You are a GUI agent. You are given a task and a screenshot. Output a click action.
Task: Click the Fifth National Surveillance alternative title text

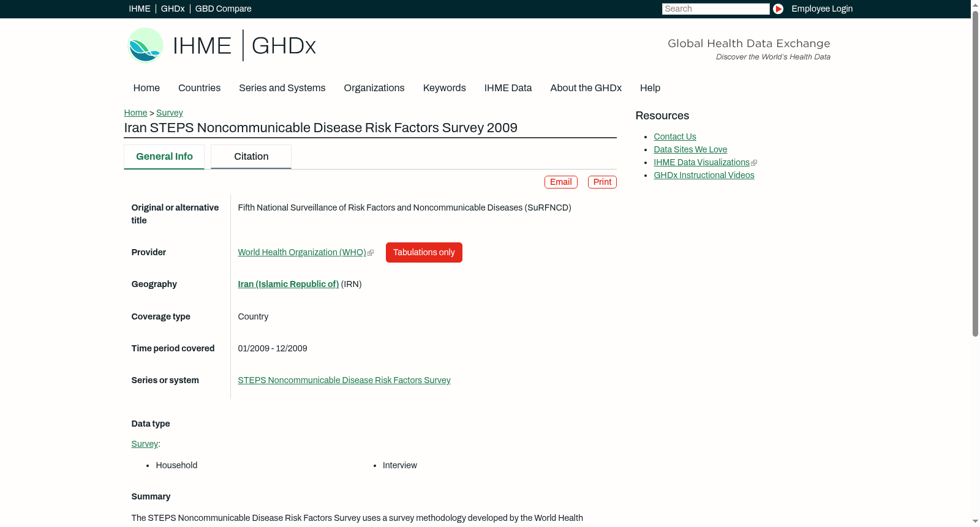click(x=404, y=208)
